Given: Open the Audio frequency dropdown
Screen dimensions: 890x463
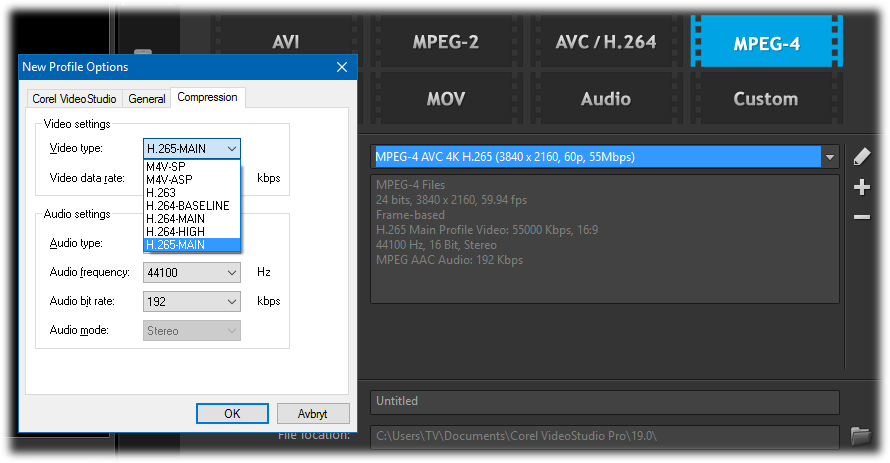Looking at the screenshot, I should click(231, 272).
